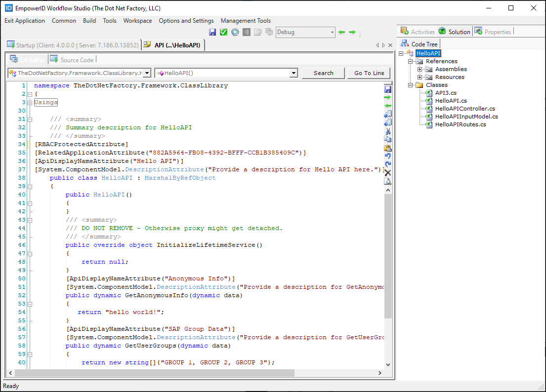Click the save disk icon in top toolbar
Viewport: 546px width, 392px height.
[212, 32]
